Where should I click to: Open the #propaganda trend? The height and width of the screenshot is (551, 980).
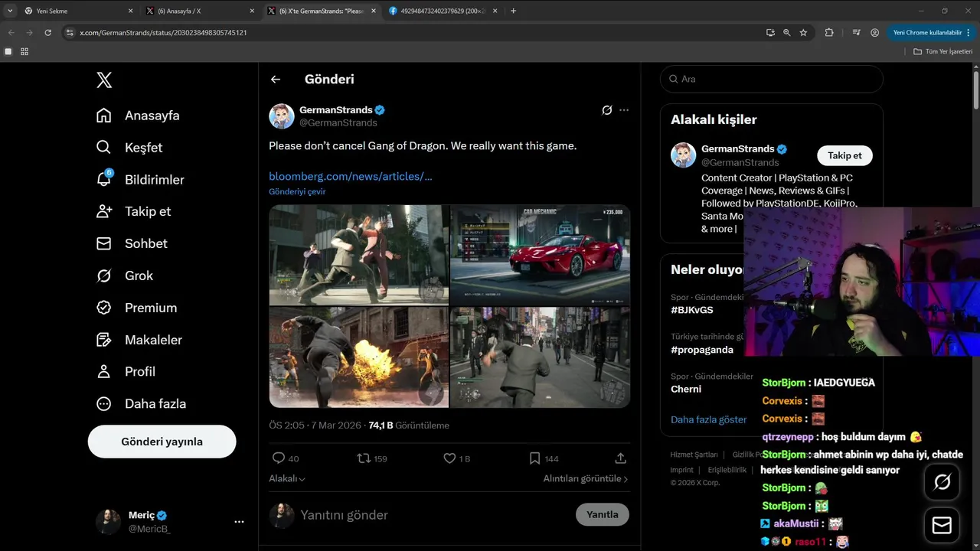702,350
